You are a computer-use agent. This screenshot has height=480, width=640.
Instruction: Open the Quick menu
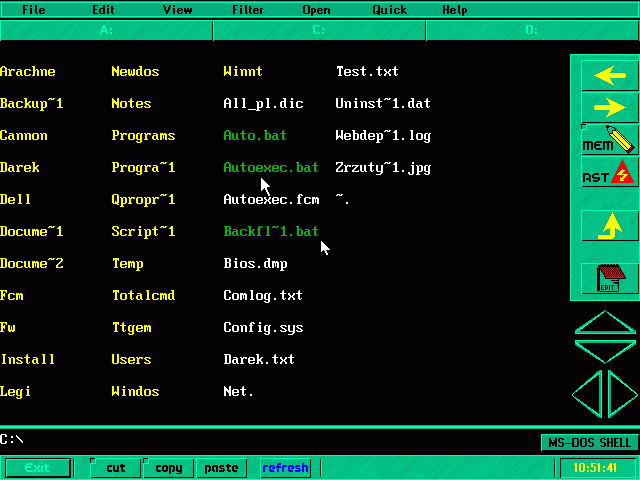(x=390, y=9)
